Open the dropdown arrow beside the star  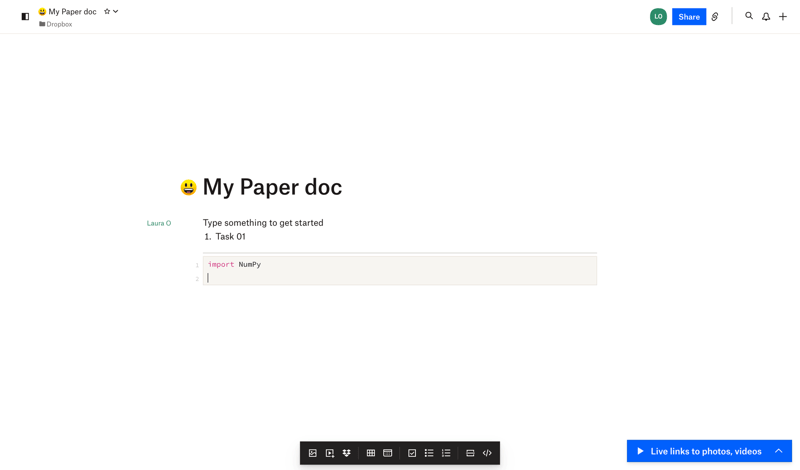tap(116, 11)
